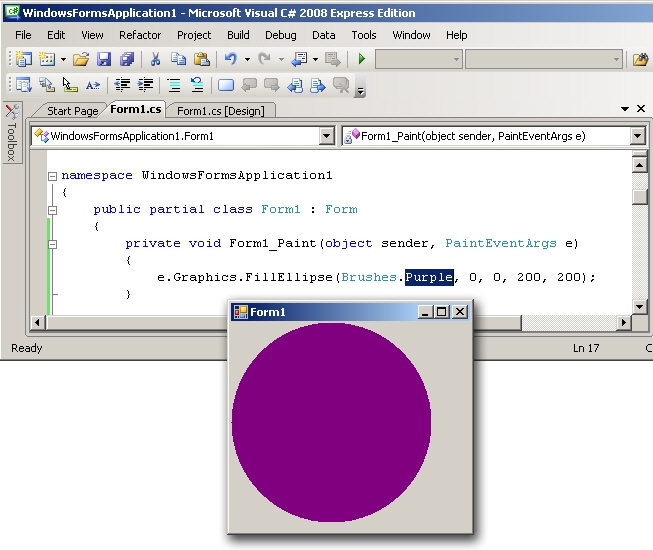Toggle a bookmark on the current line
Image resolution: width=653 pixels, height=550 pixels.
(x=226, y=85)
